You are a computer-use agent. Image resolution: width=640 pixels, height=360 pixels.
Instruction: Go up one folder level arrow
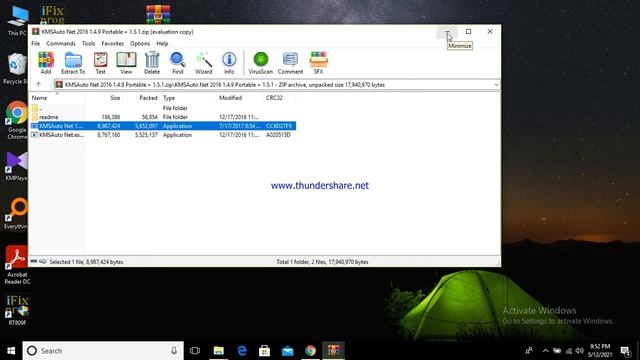(38, 84)
